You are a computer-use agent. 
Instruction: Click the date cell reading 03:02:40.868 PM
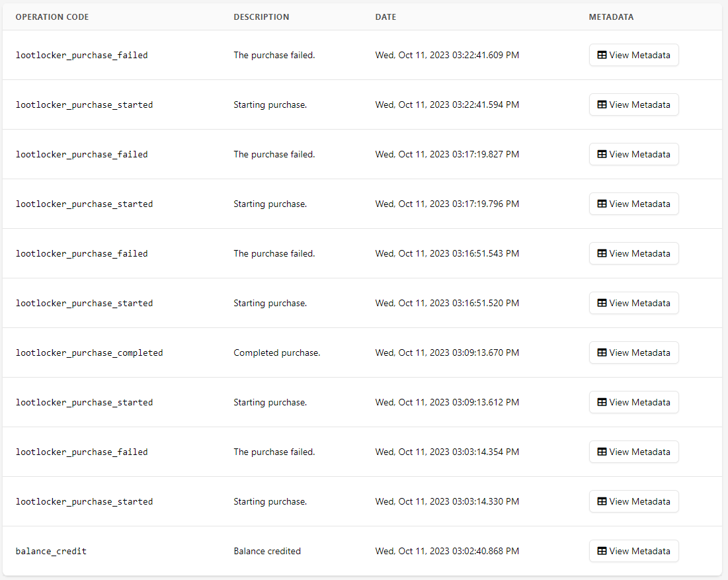tap(447, 551)
